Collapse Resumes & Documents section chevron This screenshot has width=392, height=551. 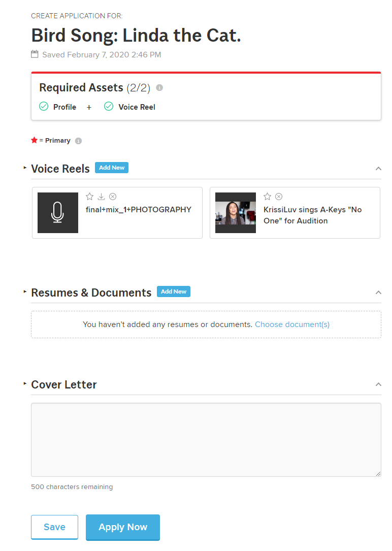(x=378, y=293)
